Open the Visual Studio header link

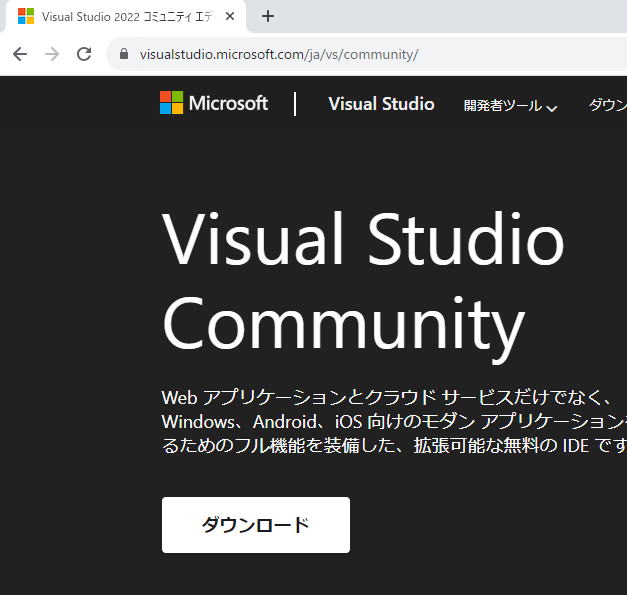click(x=381, y=104)
